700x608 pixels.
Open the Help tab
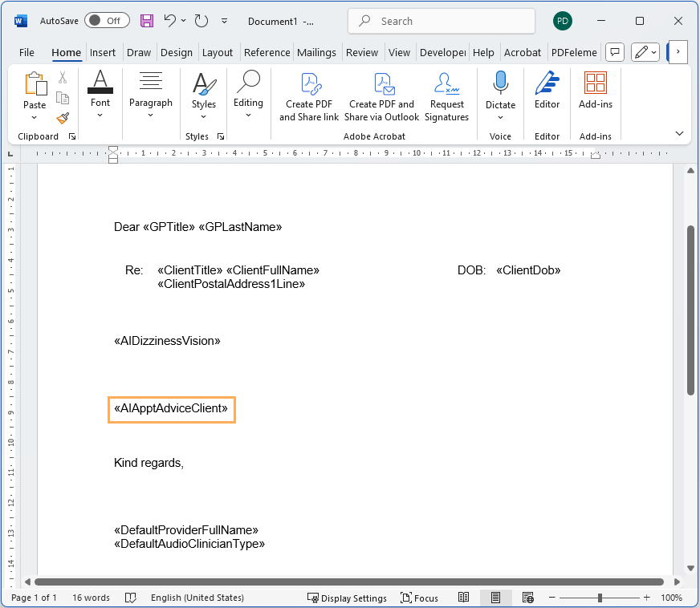(483, 53)
